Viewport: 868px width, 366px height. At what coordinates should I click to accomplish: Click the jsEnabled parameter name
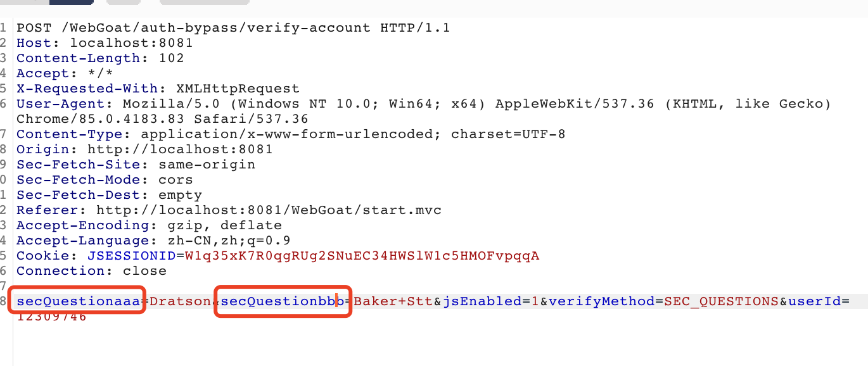482,301
